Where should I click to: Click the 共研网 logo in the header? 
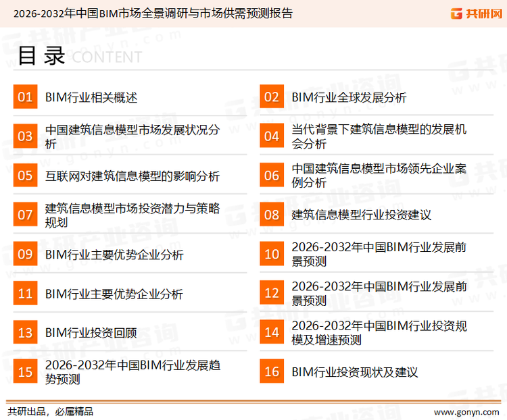tap(477, 14)
